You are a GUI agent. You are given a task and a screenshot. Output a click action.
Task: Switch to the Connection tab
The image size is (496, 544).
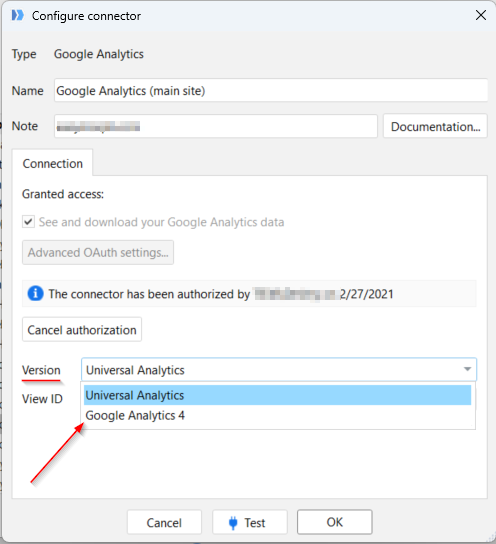(52, 163)
